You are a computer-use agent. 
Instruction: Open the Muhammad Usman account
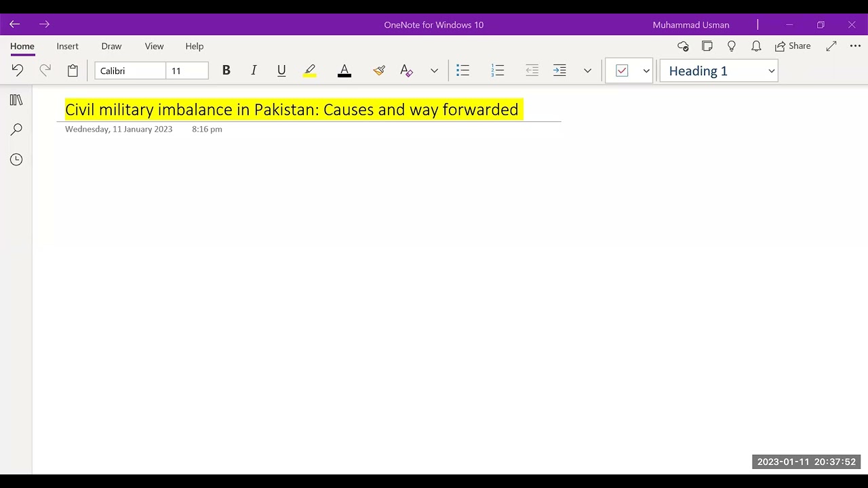point(691,24)
